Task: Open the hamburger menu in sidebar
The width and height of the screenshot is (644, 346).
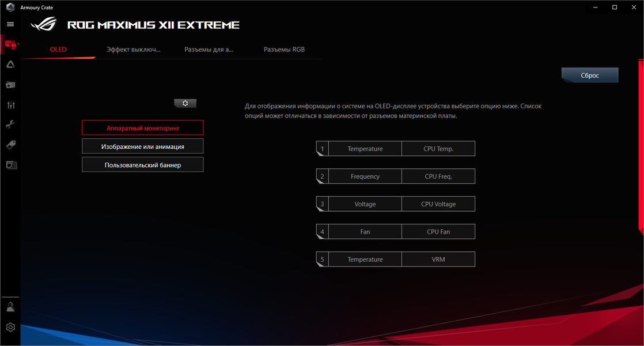Action: 10,24
